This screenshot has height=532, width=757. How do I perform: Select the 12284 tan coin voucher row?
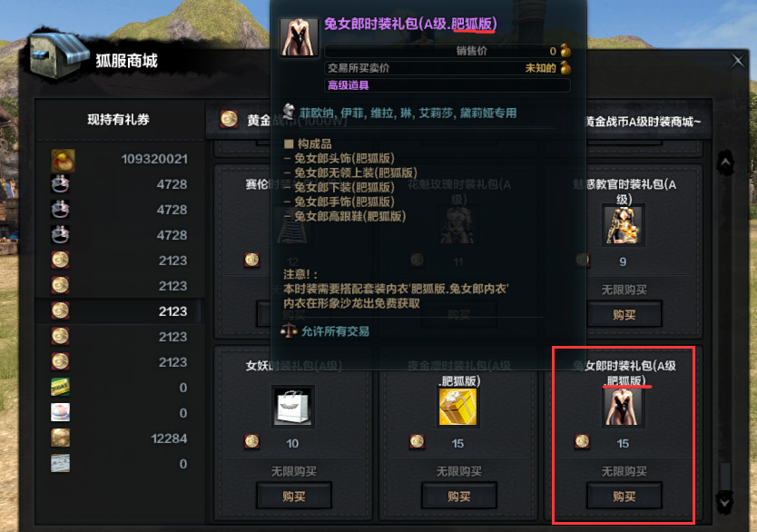[x=119, y=438]
